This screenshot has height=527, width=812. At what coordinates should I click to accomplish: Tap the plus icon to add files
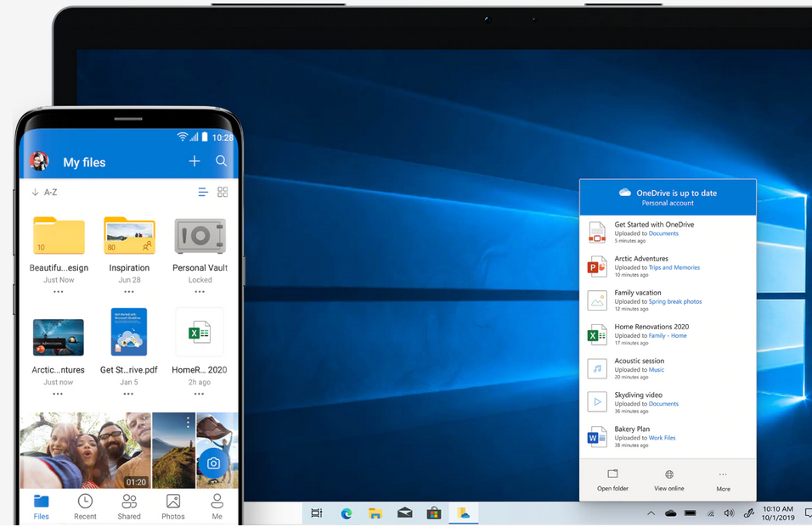tap(194, 160)
